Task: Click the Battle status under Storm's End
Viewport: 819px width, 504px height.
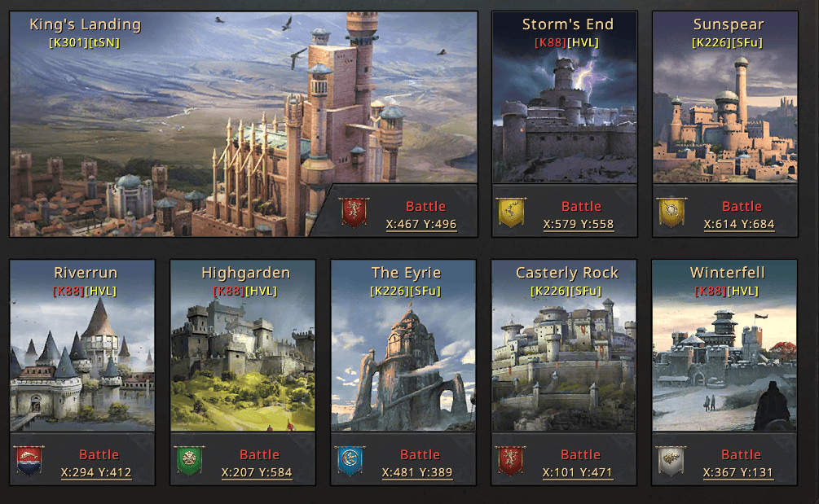Action: pos(581,206)
